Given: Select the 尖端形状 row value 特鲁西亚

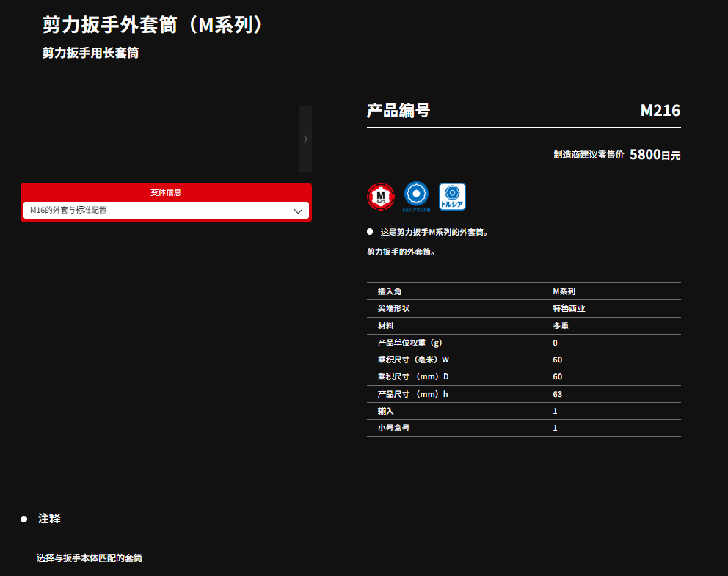Looking at the screenshot, I should pos(569,308).
